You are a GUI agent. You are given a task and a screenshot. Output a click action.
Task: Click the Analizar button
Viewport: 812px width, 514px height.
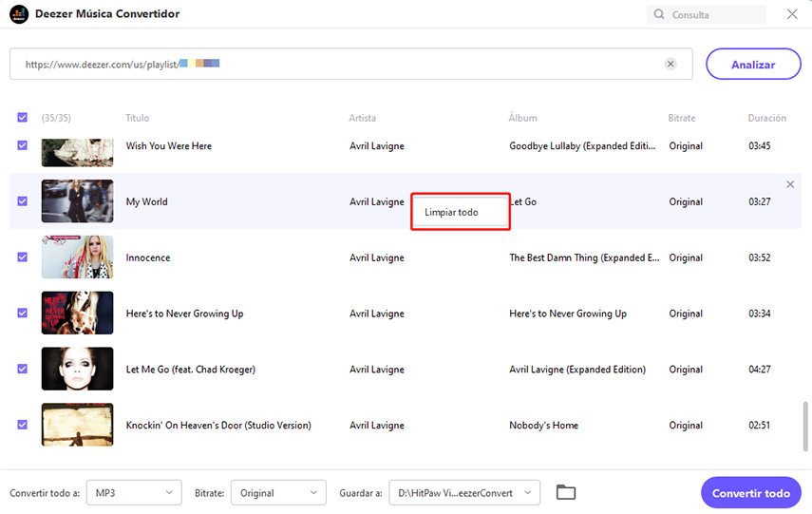point(753,65)
